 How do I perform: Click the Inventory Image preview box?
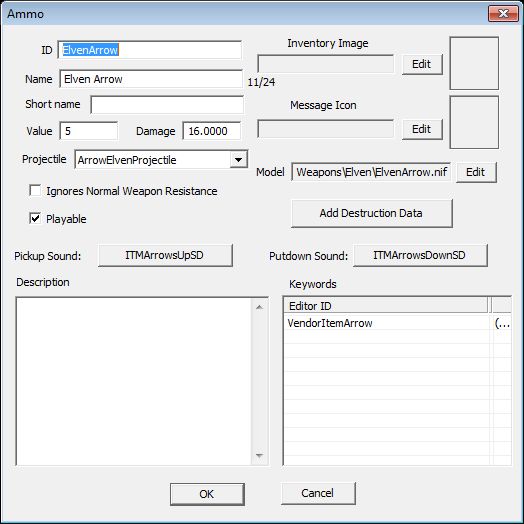click(x=474, y=63)
